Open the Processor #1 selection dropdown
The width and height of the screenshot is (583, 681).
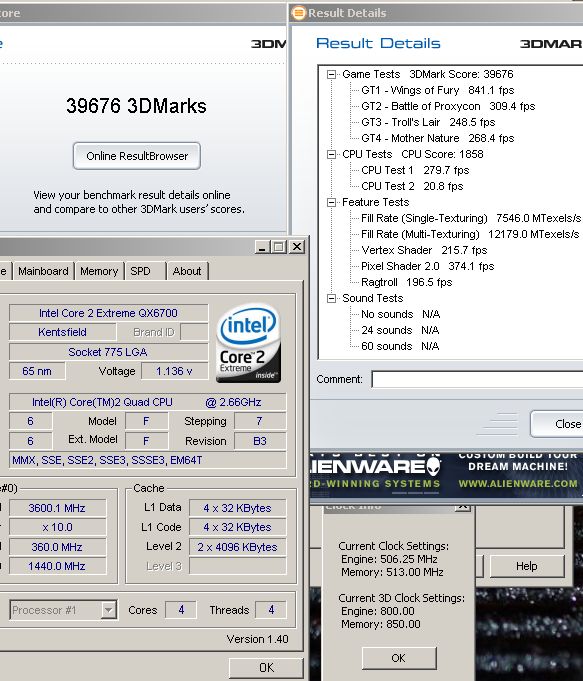(109, 610)
